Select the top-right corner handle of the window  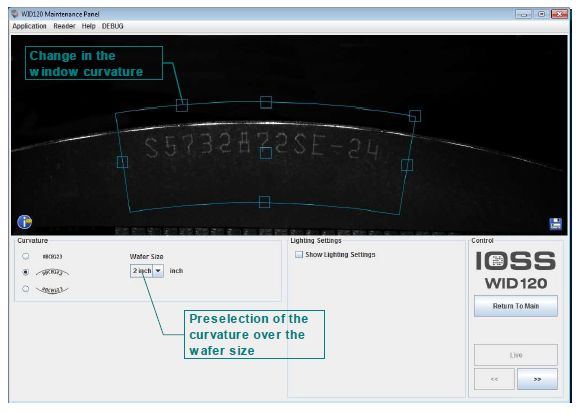point(415,116)
